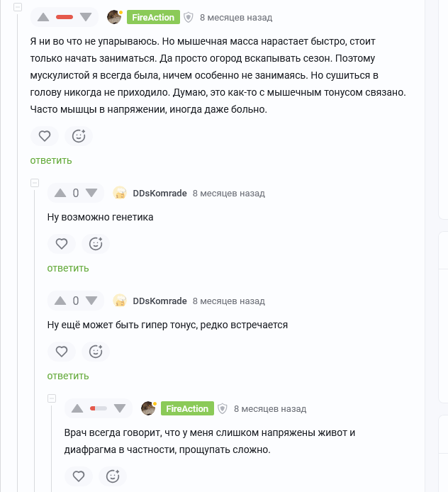
Task: Open the timestamp link on the top comment
Action: 235,17
